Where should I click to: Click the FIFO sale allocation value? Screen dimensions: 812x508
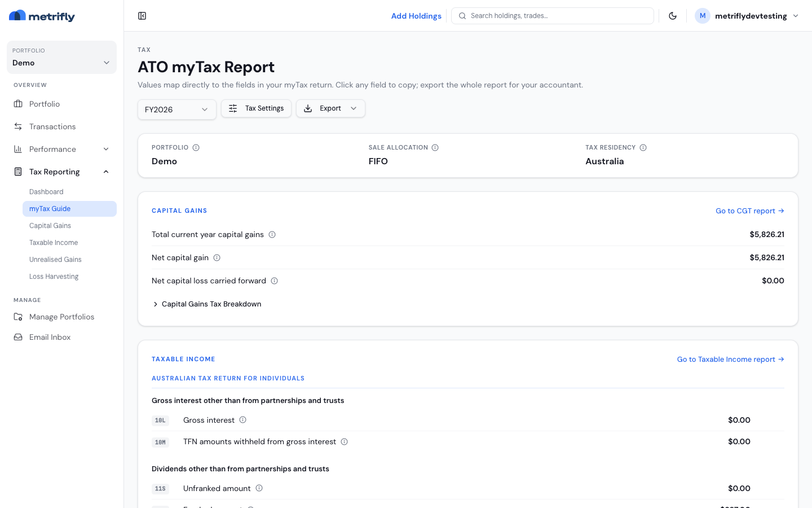(378, 161)
